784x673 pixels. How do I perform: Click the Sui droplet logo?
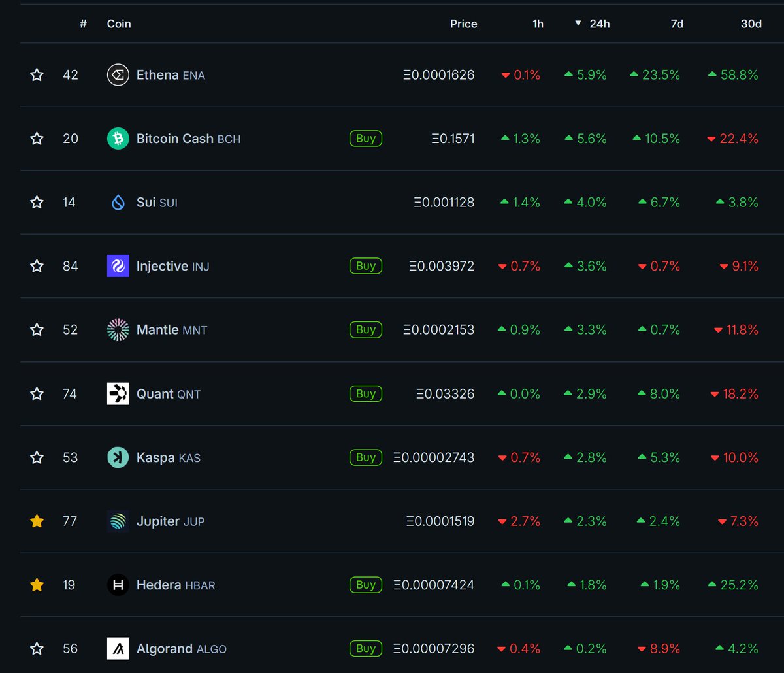118,203
